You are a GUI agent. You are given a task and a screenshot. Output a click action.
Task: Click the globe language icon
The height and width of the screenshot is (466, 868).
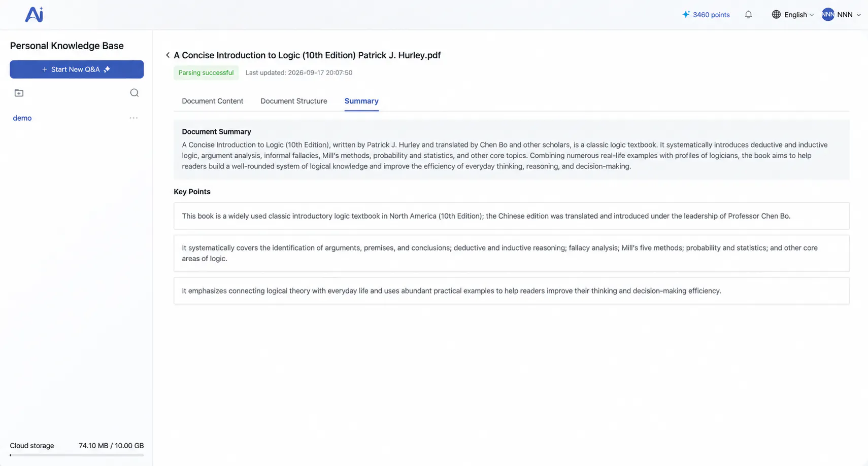[776, 15]
